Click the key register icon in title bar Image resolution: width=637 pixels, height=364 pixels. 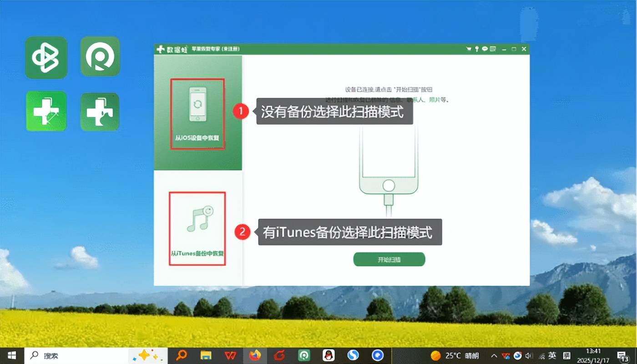pos(477,49)
